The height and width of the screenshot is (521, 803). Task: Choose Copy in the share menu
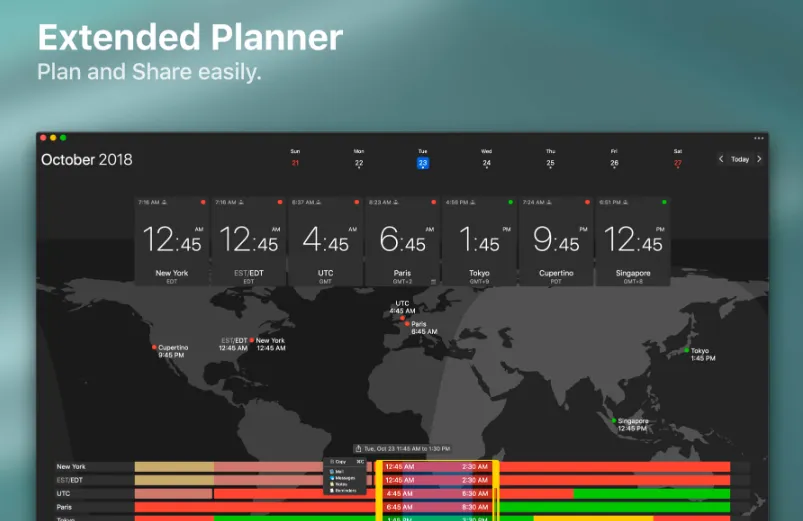pos(345,462)
